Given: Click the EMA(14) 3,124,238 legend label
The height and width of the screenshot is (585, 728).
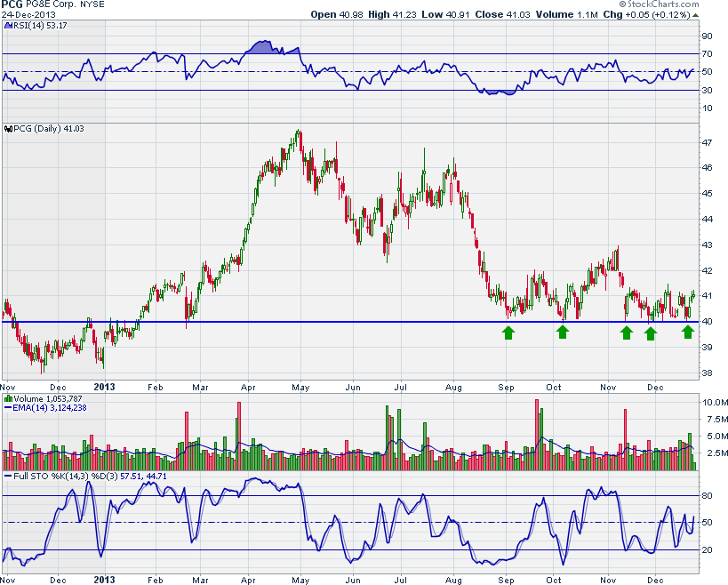Looking at the screenshot, I should tap(49, 408).
